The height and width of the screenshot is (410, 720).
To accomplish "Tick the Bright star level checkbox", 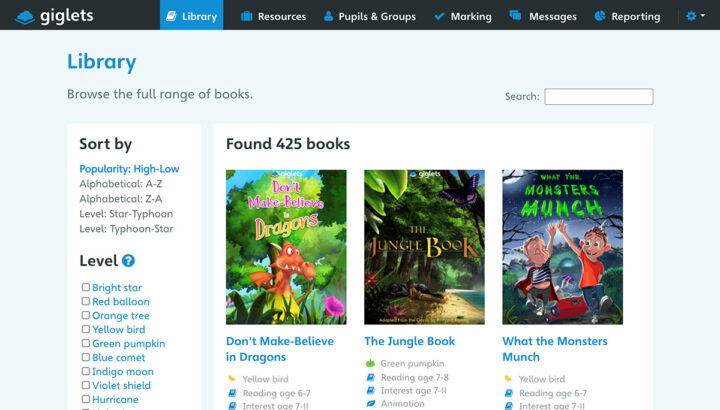I will (85, 288).
